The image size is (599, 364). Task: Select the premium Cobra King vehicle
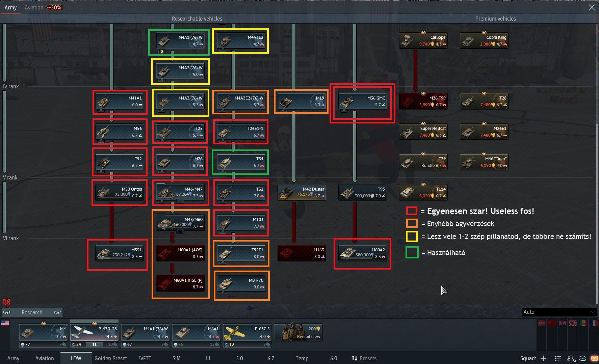coord(484,41)
